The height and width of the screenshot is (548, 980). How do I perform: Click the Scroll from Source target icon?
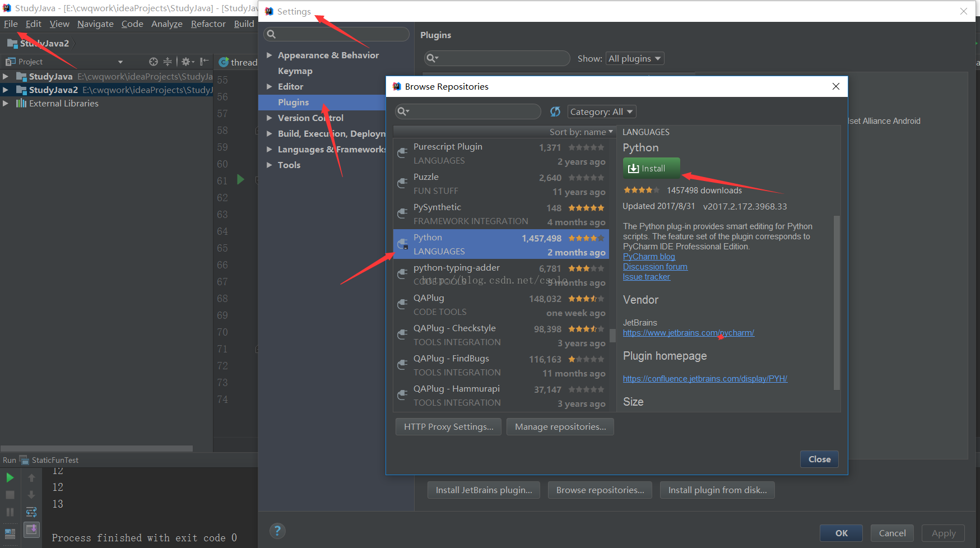(154, 62)
